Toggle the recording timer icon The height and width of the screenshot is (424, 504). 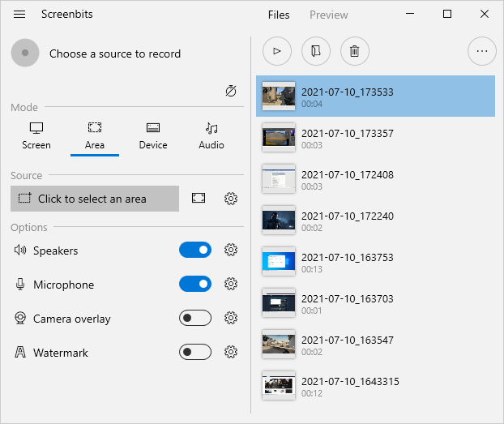231,91
